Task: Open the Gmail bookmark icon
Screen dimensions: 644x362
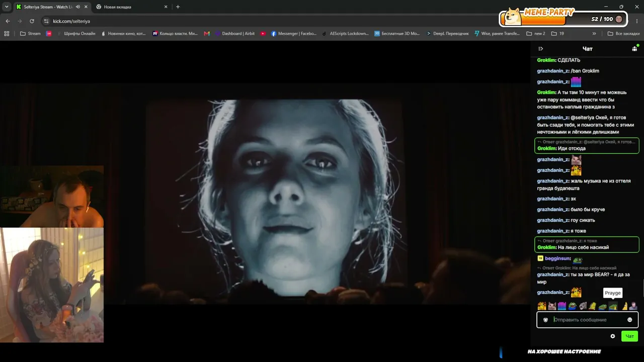Action: (207, 34)
